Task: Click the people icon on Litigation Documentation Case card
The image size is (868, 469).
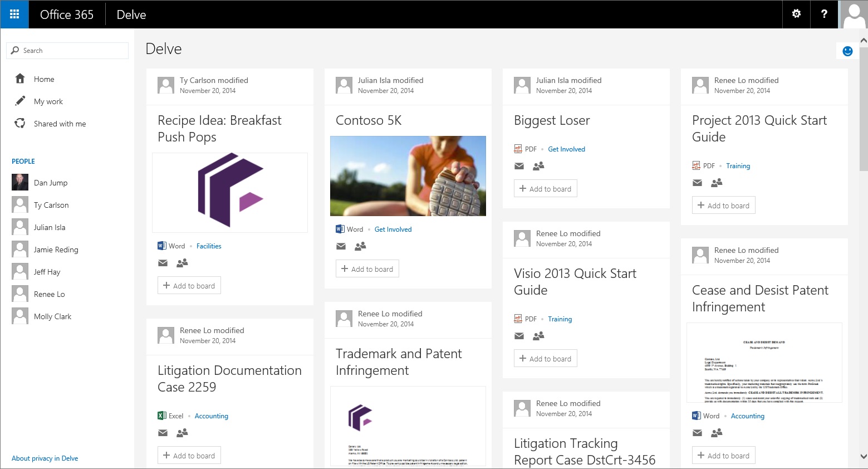Action: coord(182,432)
